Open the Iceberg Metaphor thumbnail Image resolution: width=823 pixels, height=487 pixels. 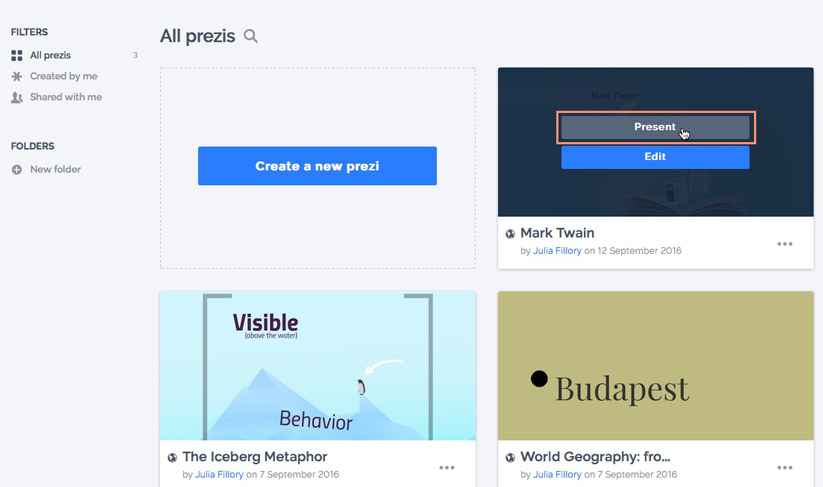pos(317,366)
